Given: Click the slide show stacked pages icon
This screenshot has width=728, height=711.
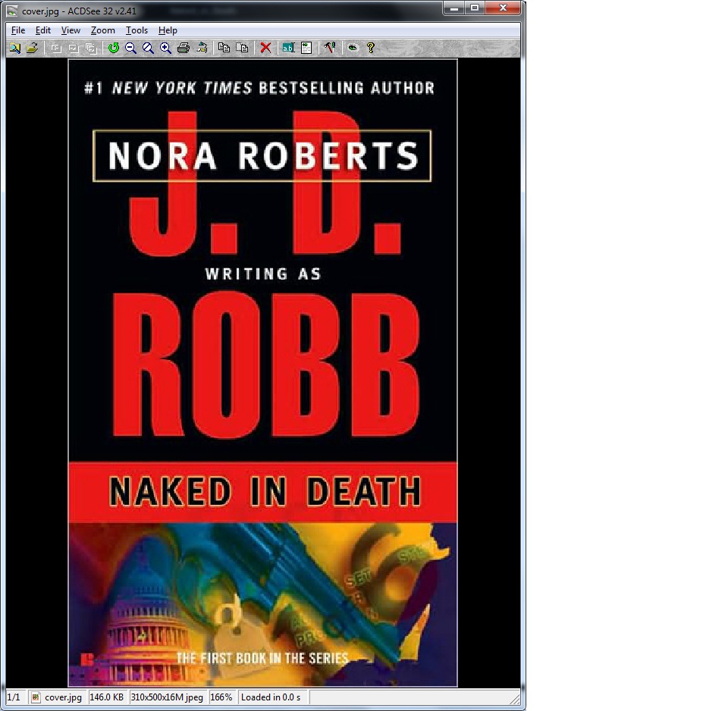Looking at the screenshot, I should (92, 48).
